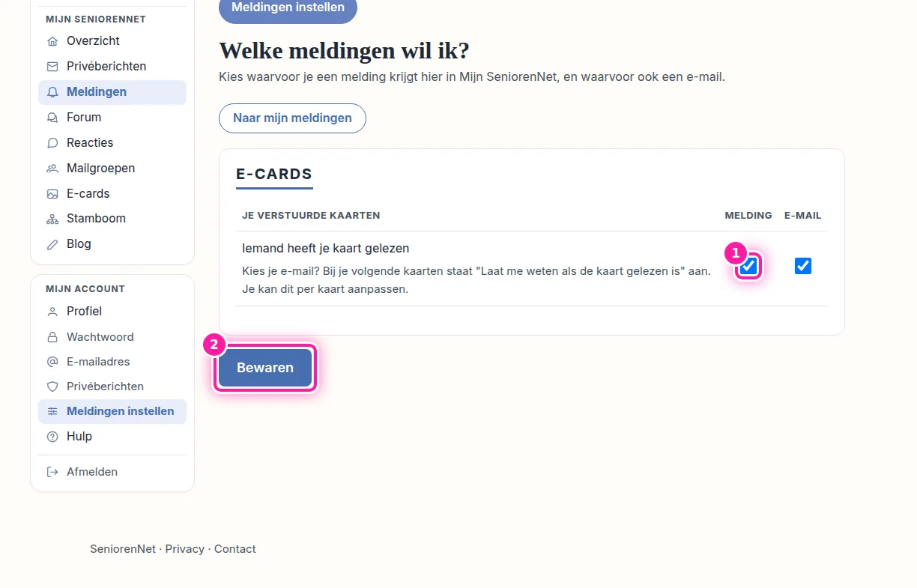
Task: Untick the Melding checkbox for kaart gelezen
Action: 748,266
